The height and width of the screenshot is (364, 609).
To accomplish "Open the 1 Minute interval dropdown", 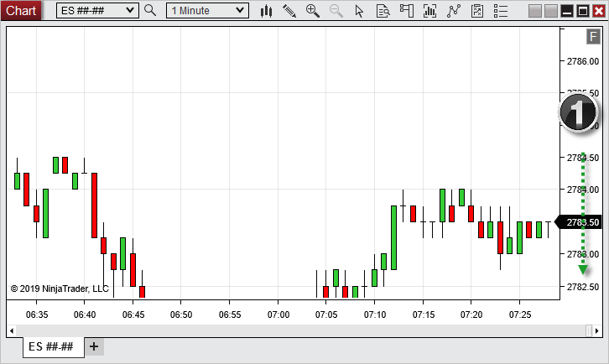I will coord(207,11).
